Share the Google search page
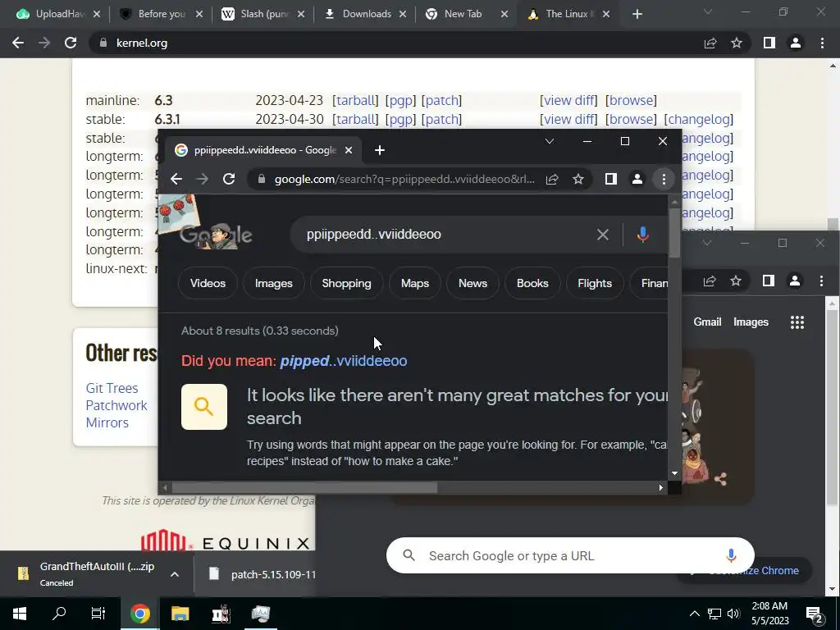Viewport: 840px width, 630px height. 552,179
